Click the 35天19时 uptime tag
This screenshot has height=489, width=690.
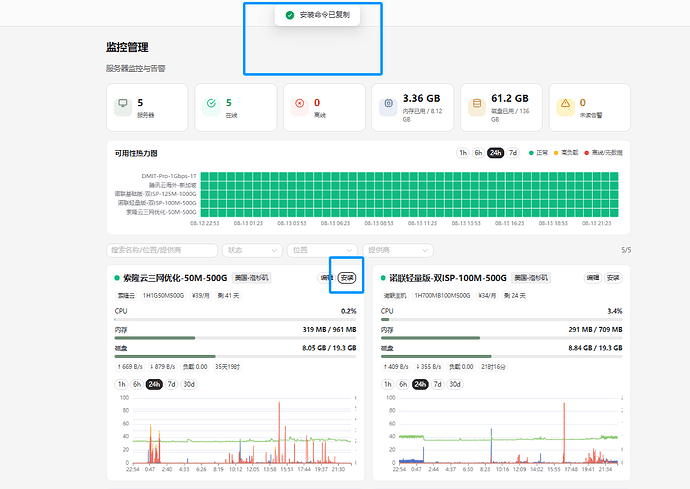point(228,367)
